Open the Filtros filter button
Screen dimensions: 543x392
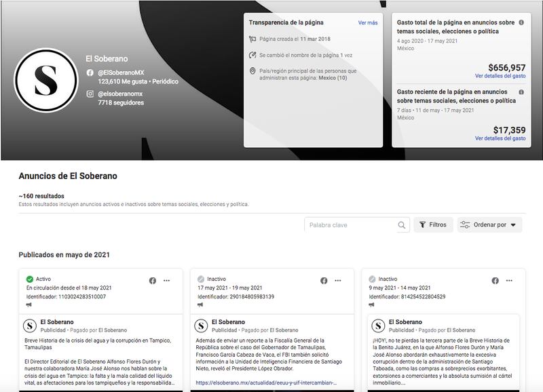click(x=433, y=225)
